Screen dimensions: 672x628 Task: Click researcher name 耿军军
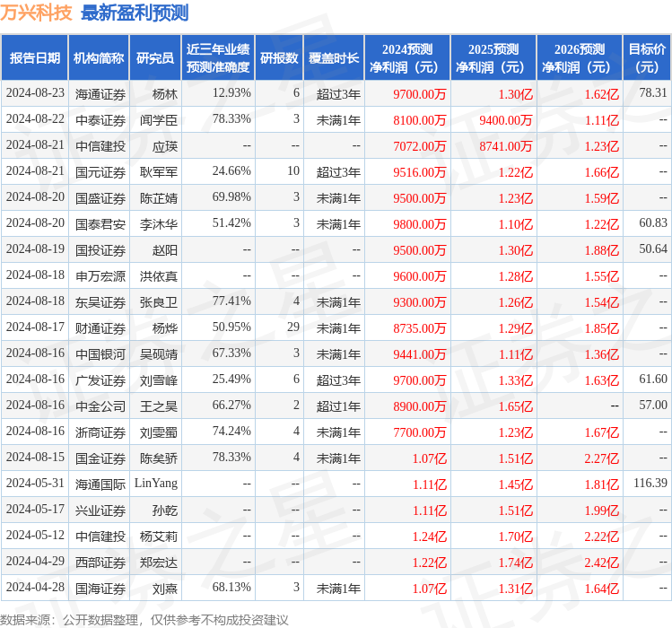coord(159,172)
